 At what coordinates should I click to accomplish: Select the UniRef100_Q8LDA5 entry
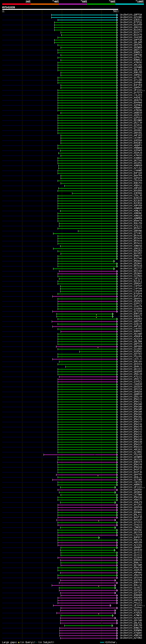tap(131, 42)
